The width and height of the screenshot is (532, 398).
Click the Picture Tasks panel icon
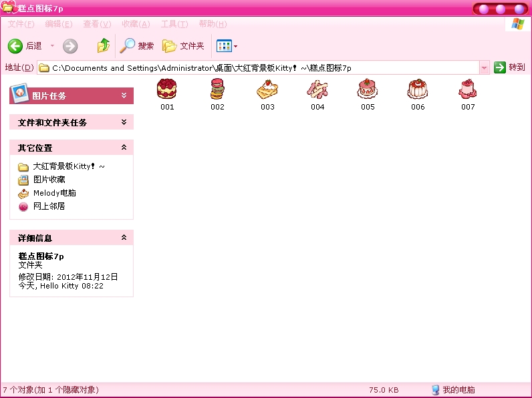pos(19,93)
